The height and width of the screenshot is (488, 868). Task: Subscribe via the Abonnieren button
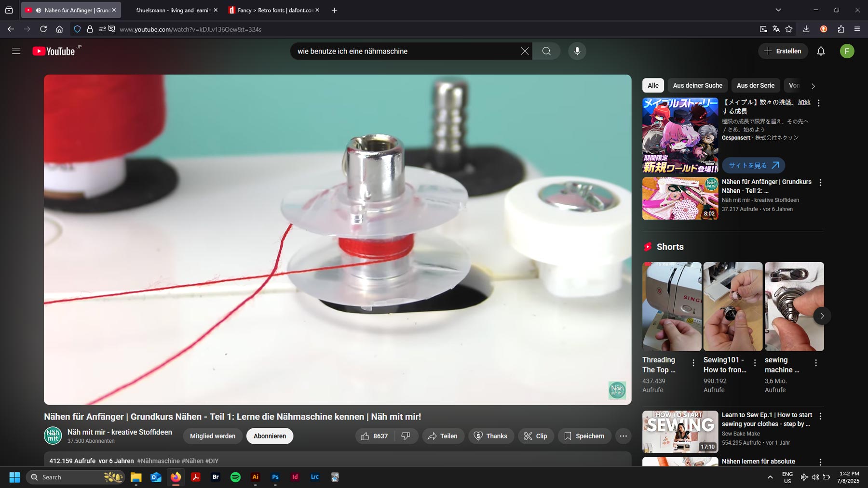click(270, 436)
